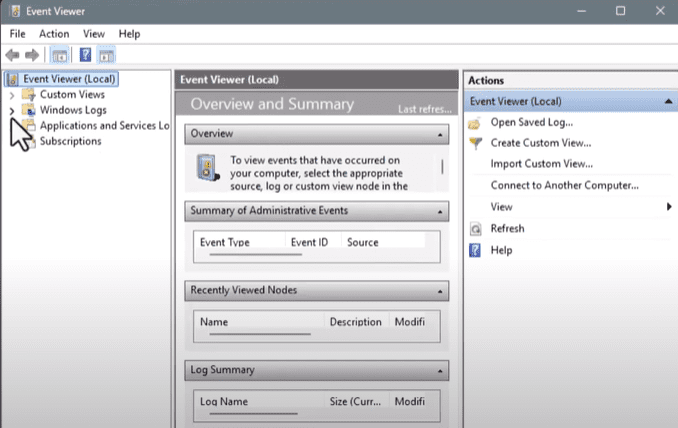Click the Create Custom View funnel icon
This screenshot has height=428, width=678.
[x=475, y=143]
